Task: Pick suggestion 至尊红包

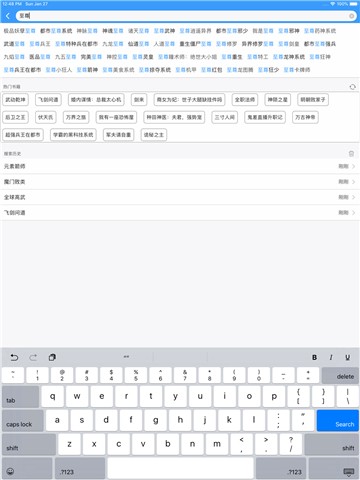Action: point(212,70)
